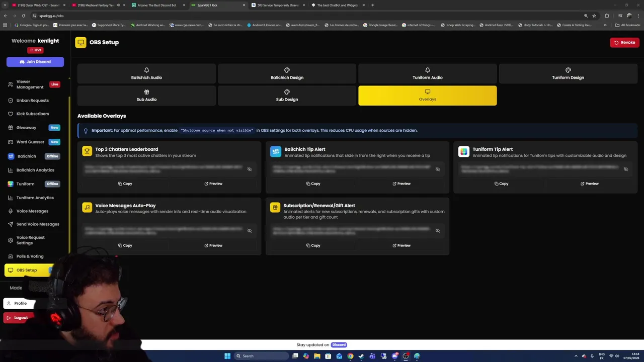
Task: Open the Windows Start menu
Action: pos(227,356)
